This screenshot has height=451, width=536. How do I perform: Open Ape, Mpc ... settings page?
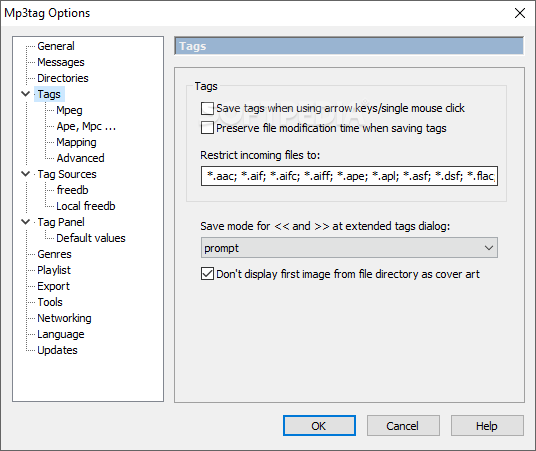pos(86,126)
